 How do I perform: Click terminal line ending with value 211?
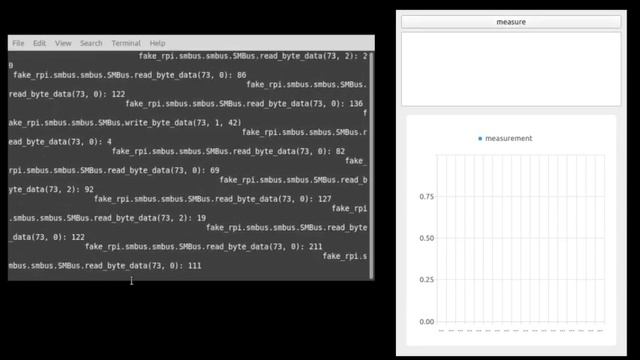[204, 247]
